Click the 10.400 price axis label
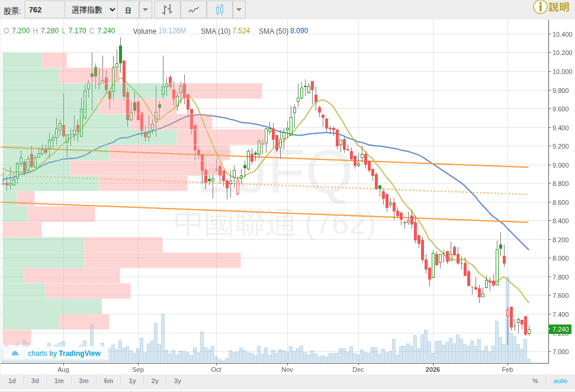Viewport: 575px width, 392px height. (x=562, y=34)
